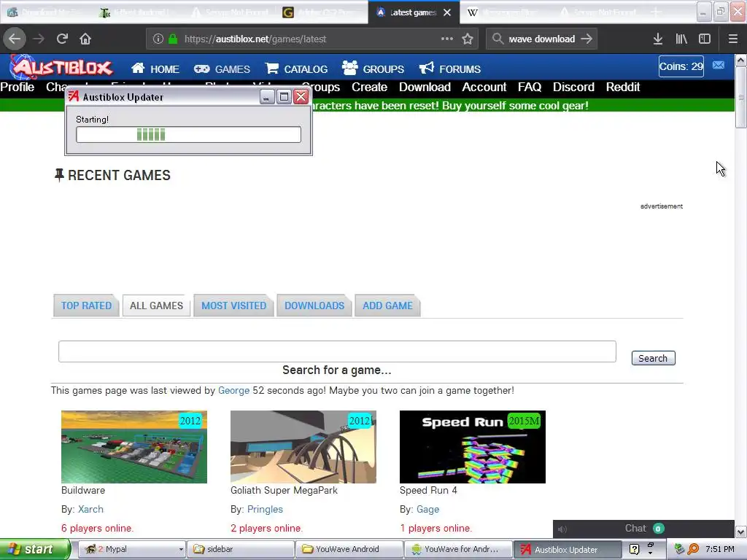Click the page scrollbar up arrow
747x560 pixels.
coord(740,60)
